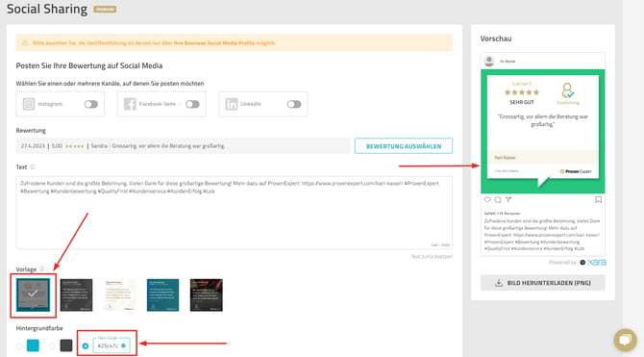The width and height of the screenshot is (644, 357).
Task: Click the Bild herunterladen (PNG) button
Action: [x=542, y=283]
